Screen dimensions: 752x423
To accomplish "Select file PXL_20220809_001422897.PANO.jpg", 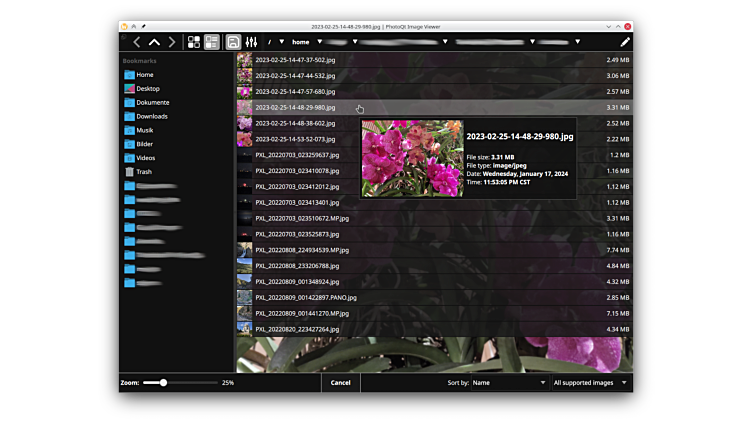I will pyautogui.click(x=305, y=297).
